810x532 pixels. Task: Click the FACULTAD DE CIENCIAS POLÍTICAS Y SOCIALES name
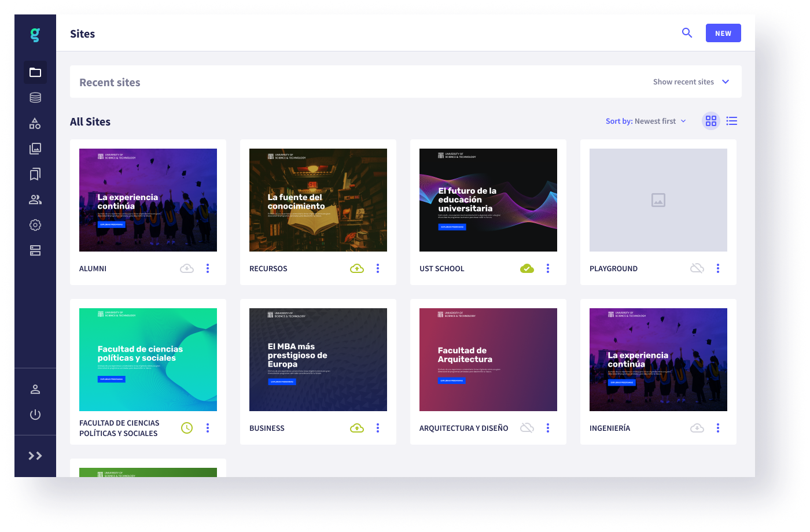tap(119, 428)
